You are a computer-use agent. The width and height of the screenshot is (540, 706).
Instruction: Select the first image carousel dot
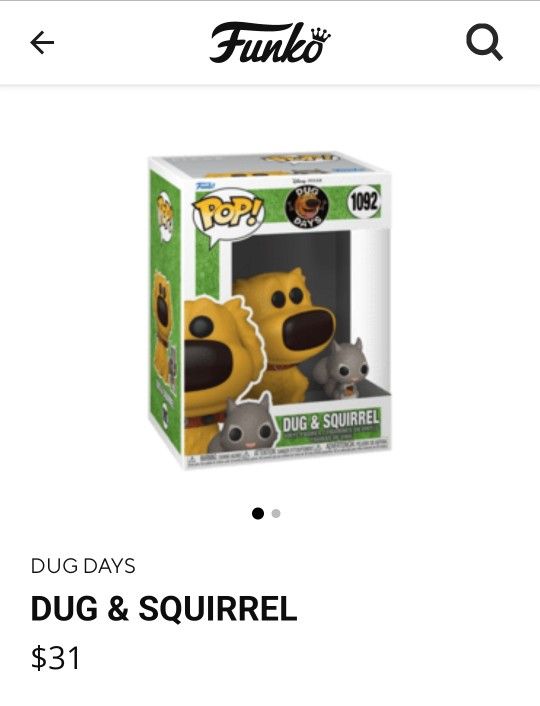pyautogui.click(x=258, y=513)
